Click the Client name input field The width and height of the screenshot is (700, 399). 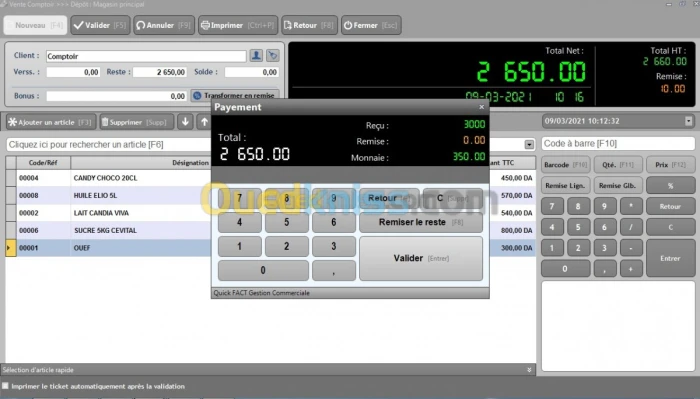146,56
